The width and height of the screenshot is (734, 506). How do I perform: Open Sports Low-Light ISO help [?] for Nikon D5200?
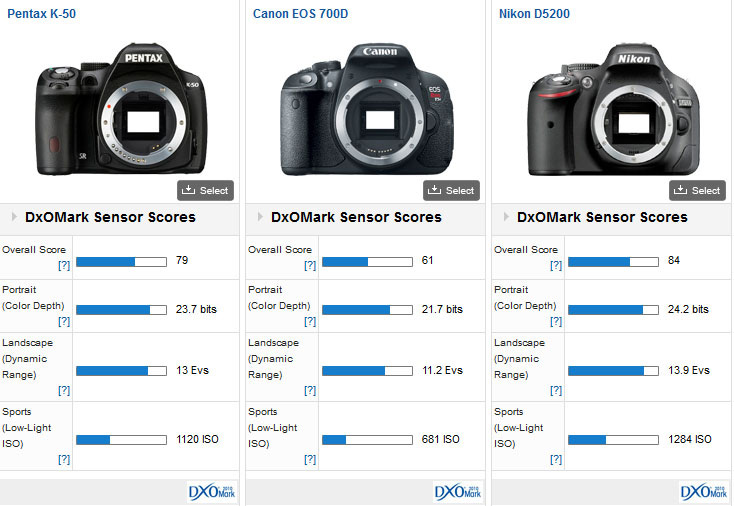point(556,460)
